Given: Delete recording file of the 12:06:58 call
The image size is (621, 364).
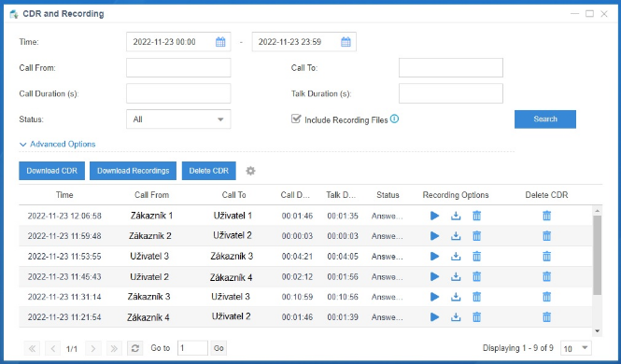Looking at the screenshot, I should (x=477, y=216).
